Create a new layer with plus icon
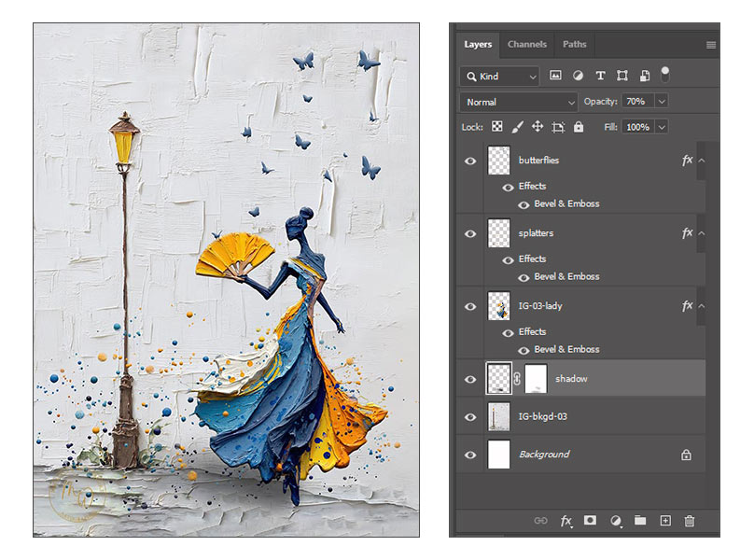The image size is (754, 560). point(665,521)
